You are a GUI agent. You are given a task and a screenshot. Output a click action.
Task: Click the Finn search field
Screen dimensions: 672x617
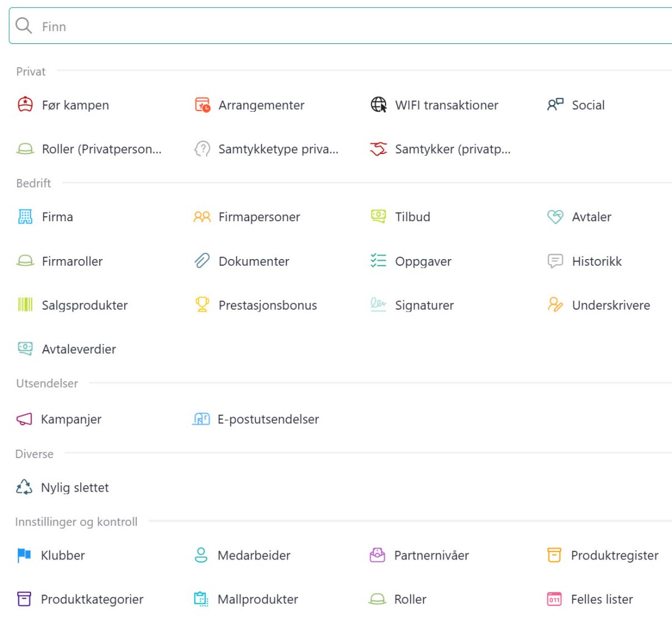[340, 26]
